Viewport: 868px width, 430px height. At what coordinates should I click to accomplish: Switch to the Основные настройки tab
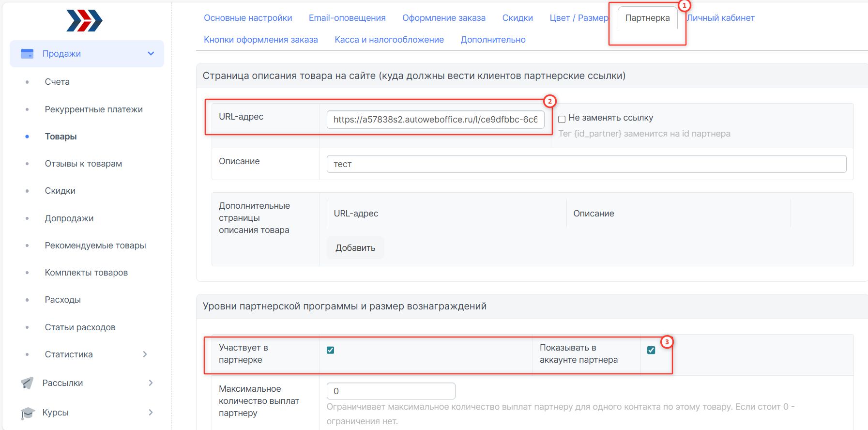tap(248, 18)
